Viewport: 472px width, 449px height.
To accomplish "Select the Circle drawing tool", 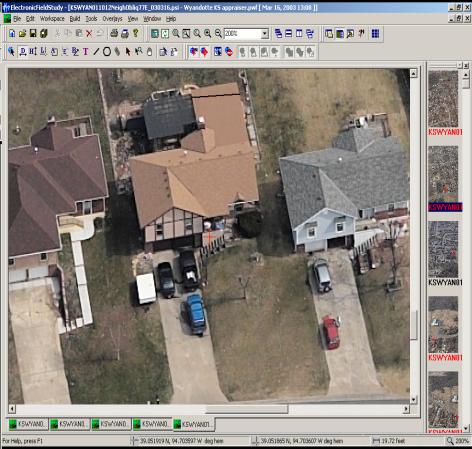I will (x=107, y=52).
